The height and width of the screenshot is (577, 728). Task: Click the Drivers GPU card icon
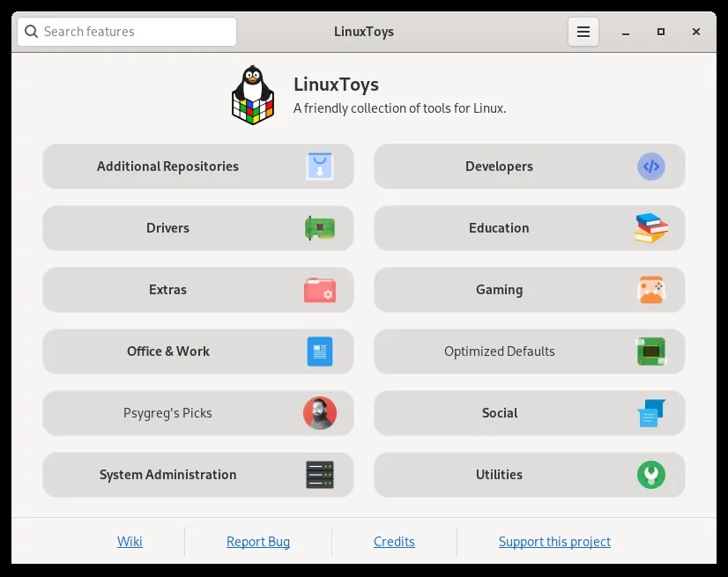[x=321, y=227]
